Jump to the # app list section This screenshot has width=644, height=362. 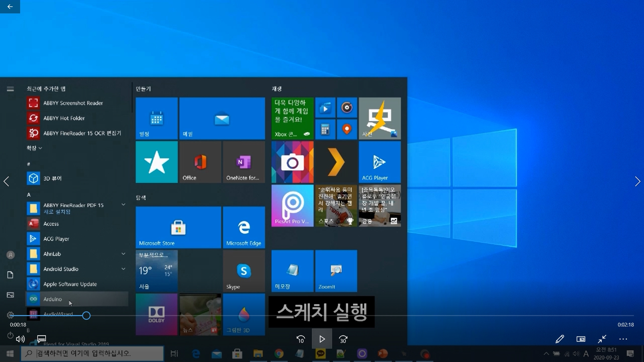[x=29, y=164]
